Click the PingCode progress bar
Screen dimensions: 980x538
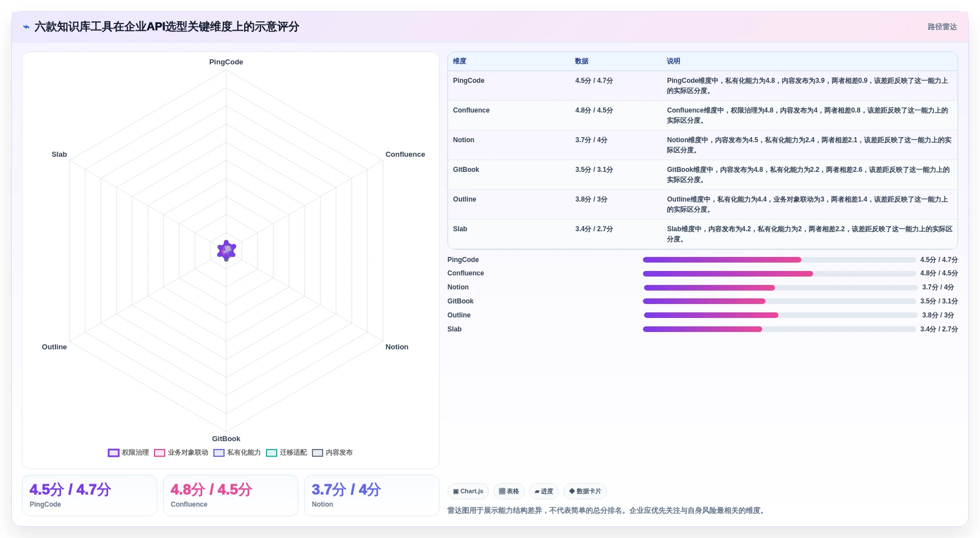click(779, 260)
